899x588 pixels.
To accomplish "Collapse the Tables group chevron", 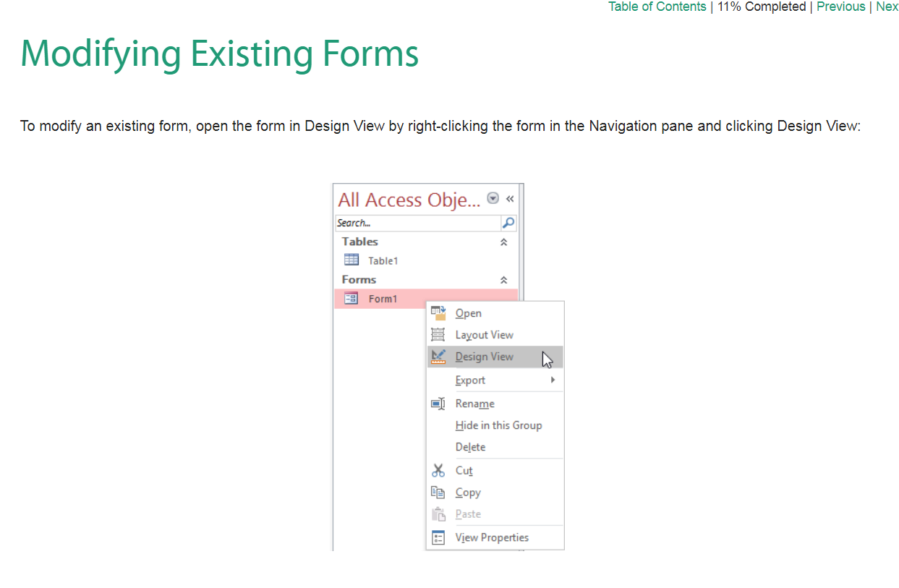I will pyautogui.click(x=504, y=242).
